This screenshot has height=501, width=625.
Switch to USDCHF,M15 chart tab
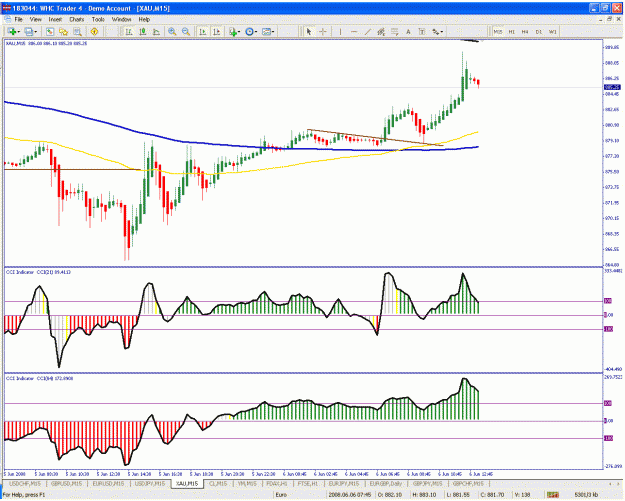(25, 483)
